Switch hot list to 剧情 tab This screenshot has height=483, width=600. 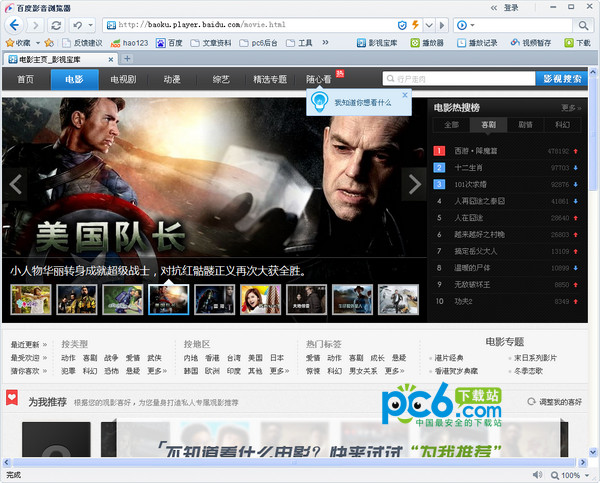[x=525, y=125]
